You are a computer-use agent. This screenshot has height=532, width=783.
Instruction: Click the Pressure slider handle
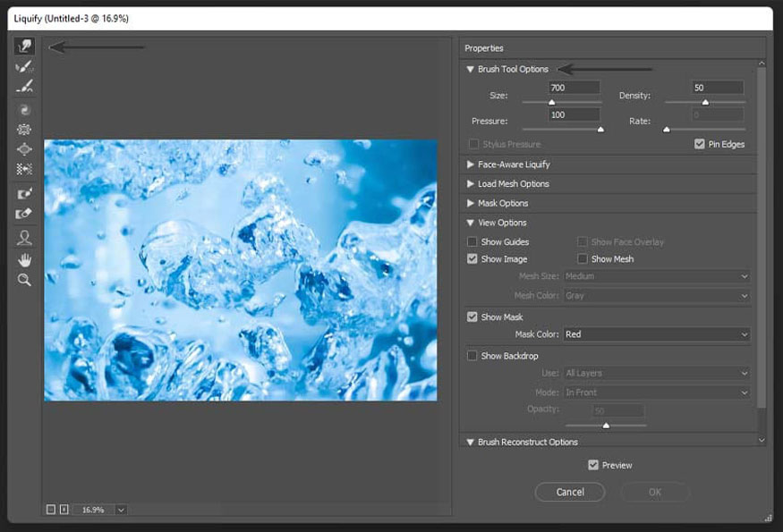(x=600, y=130)
